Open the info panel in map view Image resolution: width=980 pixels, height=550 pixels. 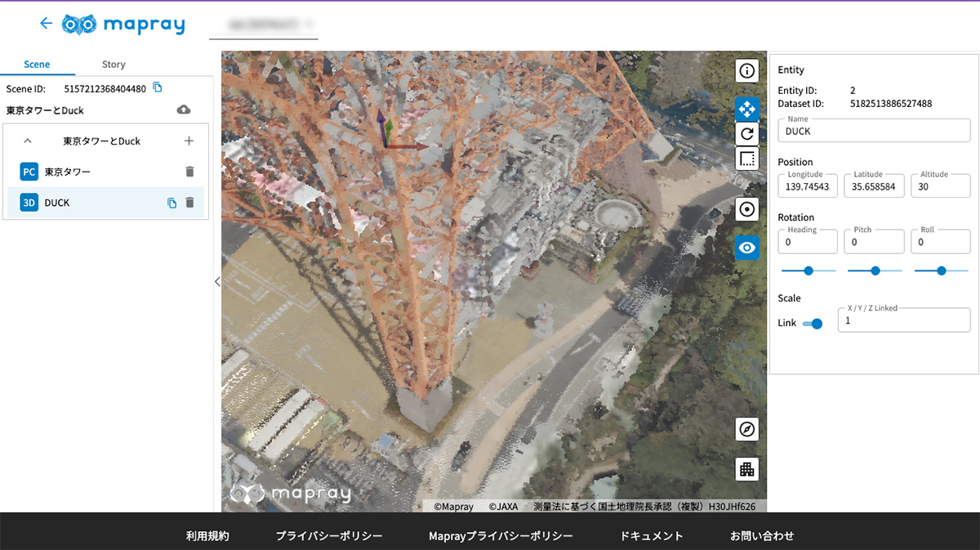click(x=746, y=71)
